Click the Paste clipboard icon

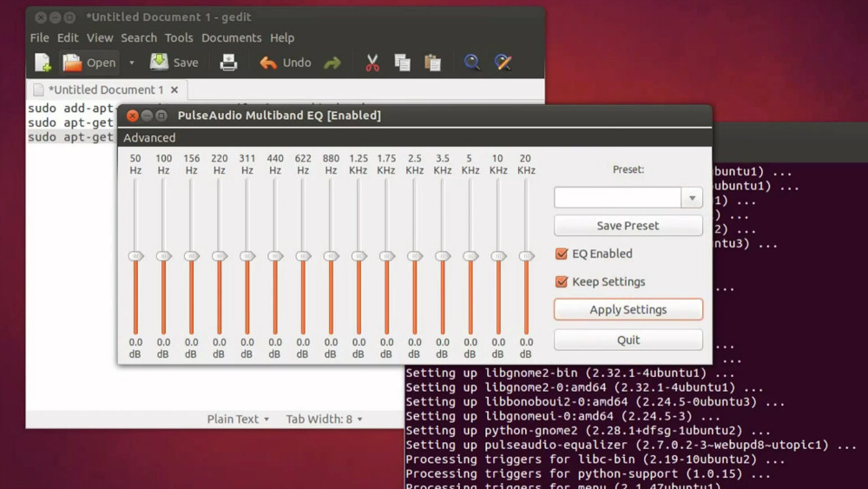coord(432,63)
